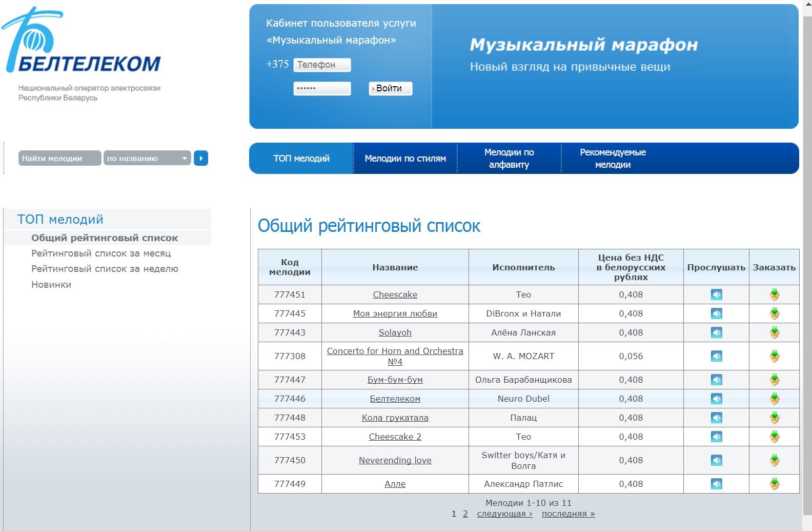Order Cheescake 2 melody 777453
Image resolution: width=812 pixels, height=531 pixels.
coord(775,437)
